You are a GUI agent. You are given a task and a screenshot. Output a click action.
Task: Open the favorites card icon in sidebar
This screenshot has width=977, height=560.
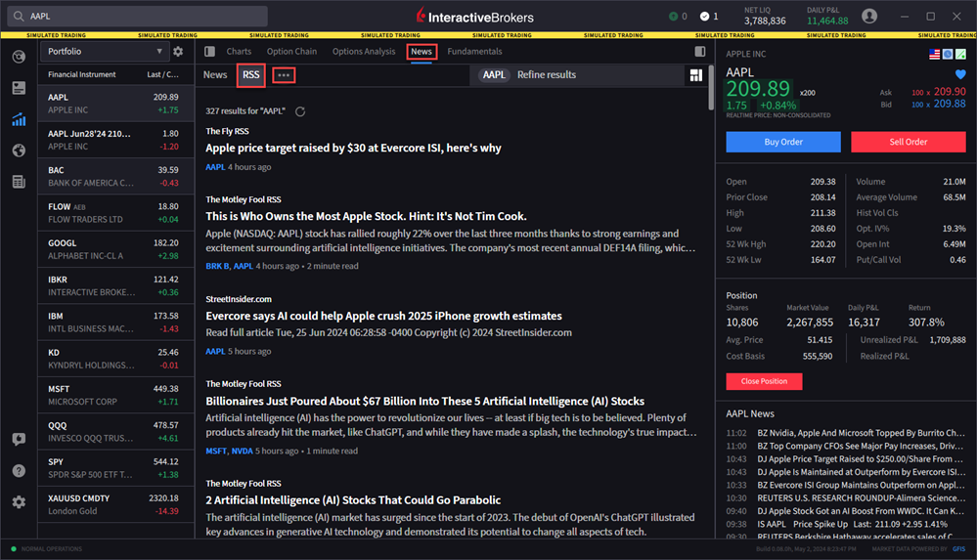coord(19,88)
